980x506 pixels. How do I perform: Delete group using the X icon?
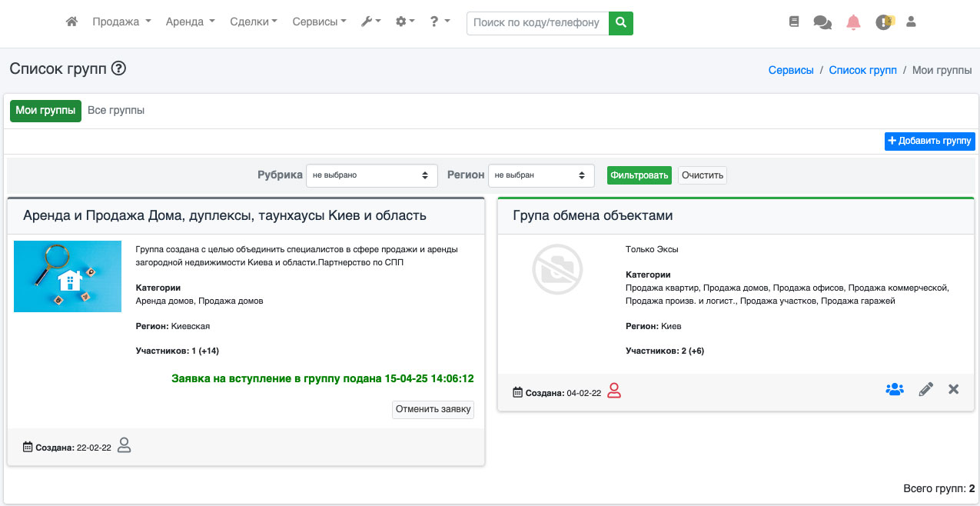pyautogui.click(x=953, y=390)
